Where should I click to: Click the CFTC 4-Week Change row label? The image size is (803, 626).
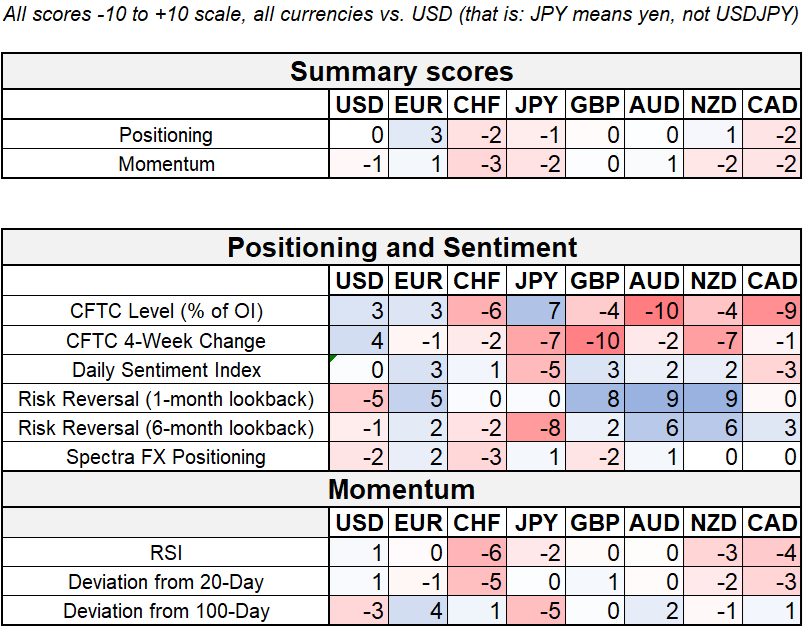pyautogui.click(x=167, y=340)
